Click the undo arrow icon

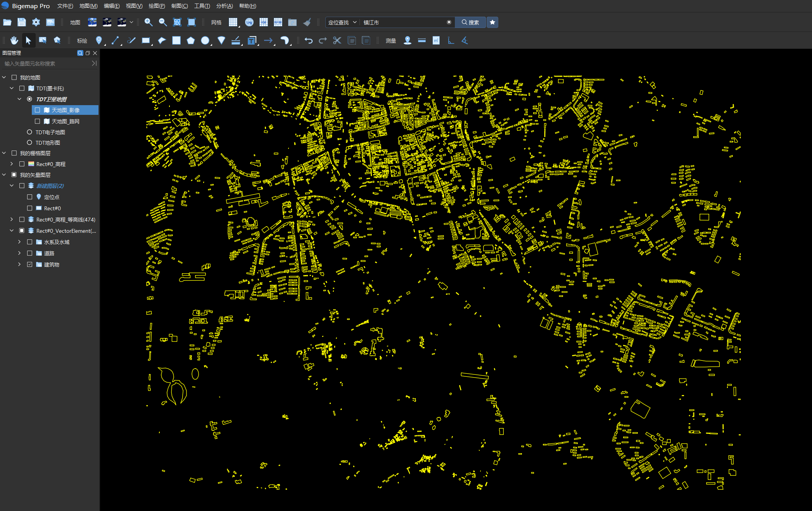coord(308,40)
